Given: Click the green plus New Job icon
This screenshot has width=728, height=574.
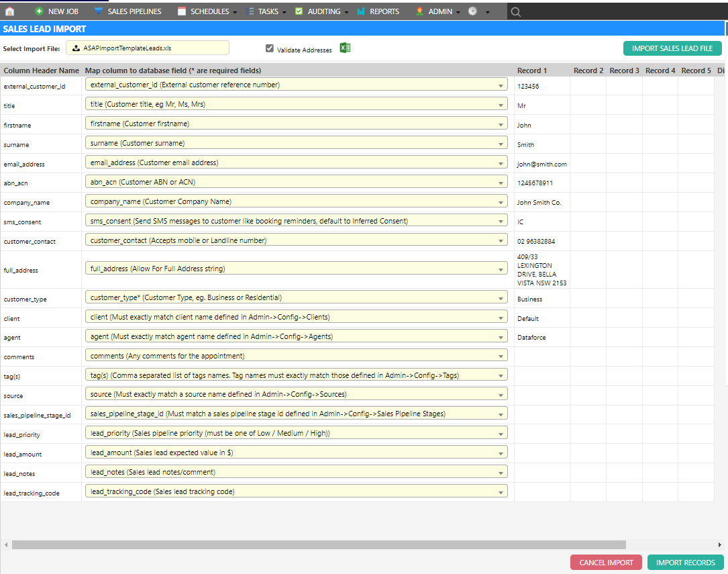Looking at the screenshot, I should point(39,11).
